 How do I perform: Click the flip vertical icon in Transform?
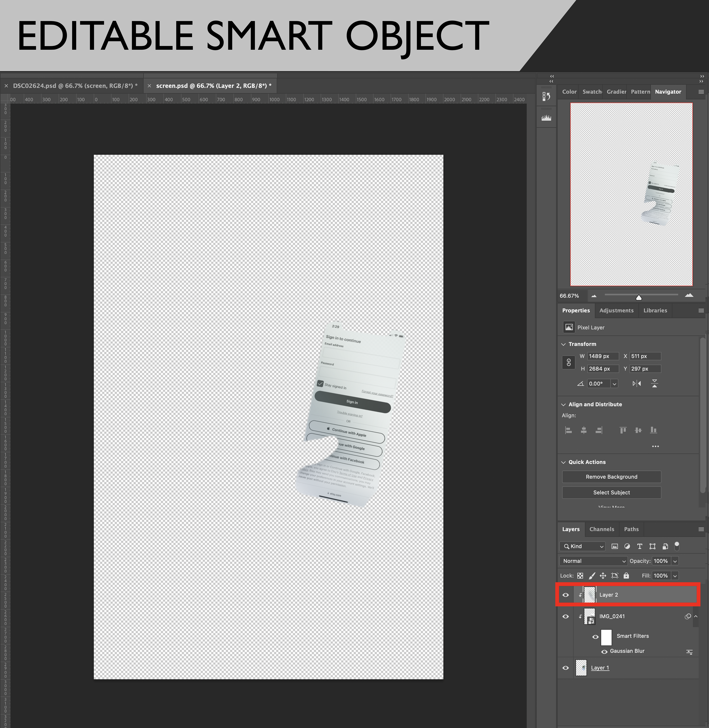[654, 383]
